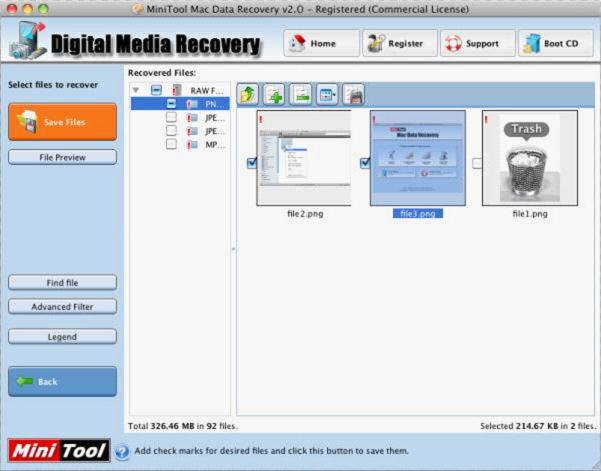601x471 pixels.
Task: Click the highlighted file3.png name
Action: [418, 213]
